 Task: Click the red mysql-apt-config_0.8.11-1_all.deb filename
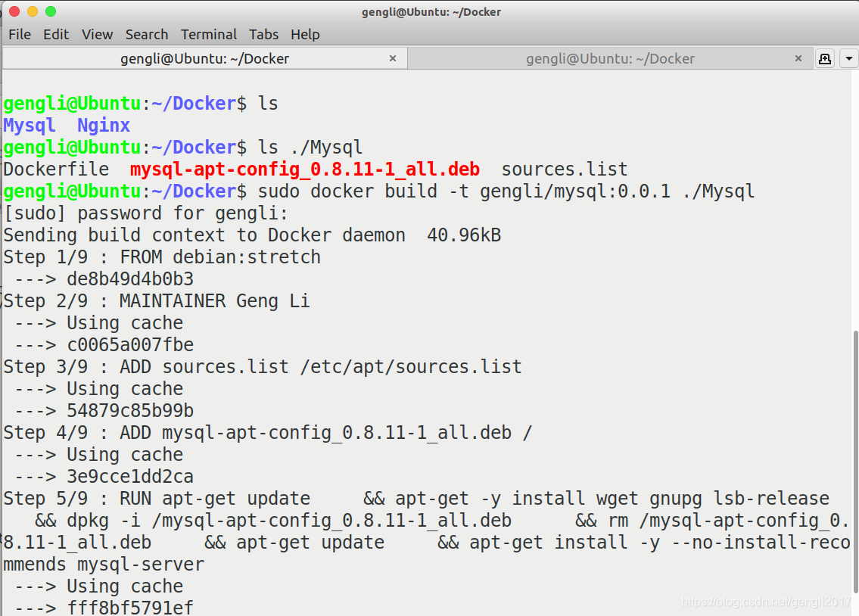[305, 170]
